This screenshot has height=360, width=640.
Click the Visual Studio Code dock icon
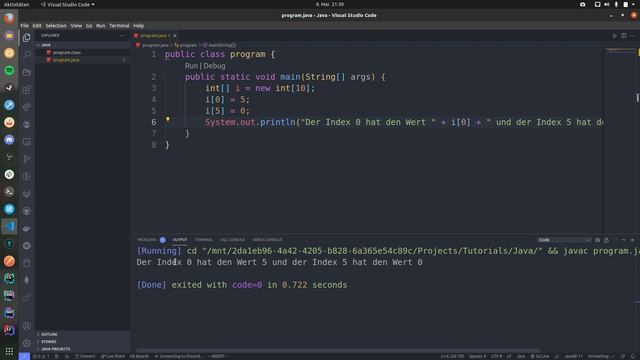pyautogui.click(x=9, y=226)
